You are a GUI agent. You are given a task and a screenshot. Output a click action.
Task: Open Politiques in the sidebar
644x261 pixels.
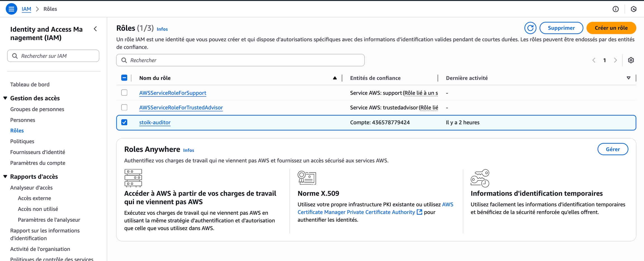point(22,141)
